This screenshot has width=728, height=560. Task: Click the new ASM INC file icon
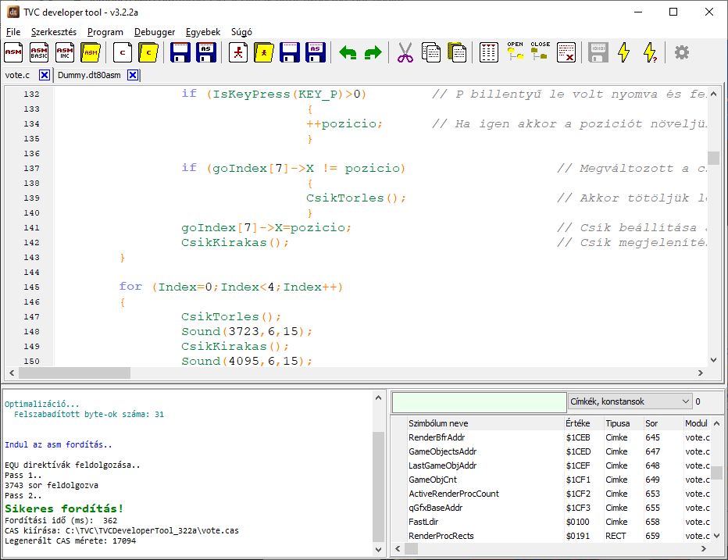65,52
